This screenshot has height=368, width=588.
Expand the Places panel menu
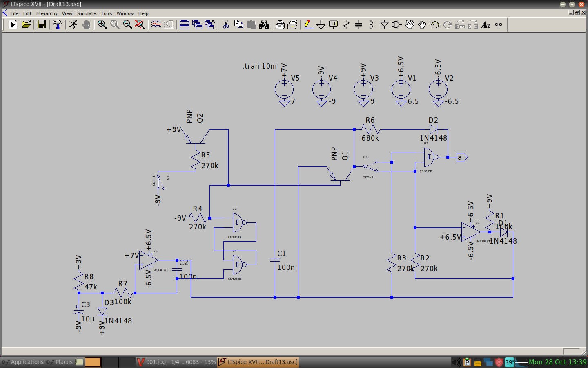tap(60, 362)
